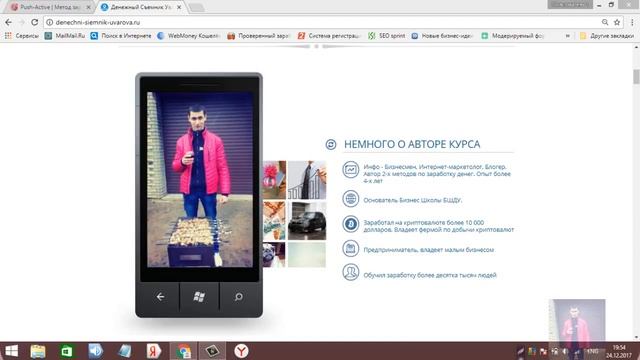
Task: Open a new tab with the new-tab button
Action: coord(197,7)
